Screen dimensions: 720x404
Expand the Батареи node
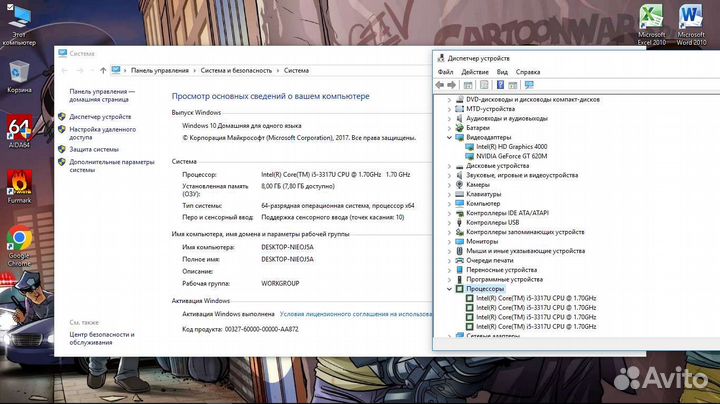(x=450, y=128)
